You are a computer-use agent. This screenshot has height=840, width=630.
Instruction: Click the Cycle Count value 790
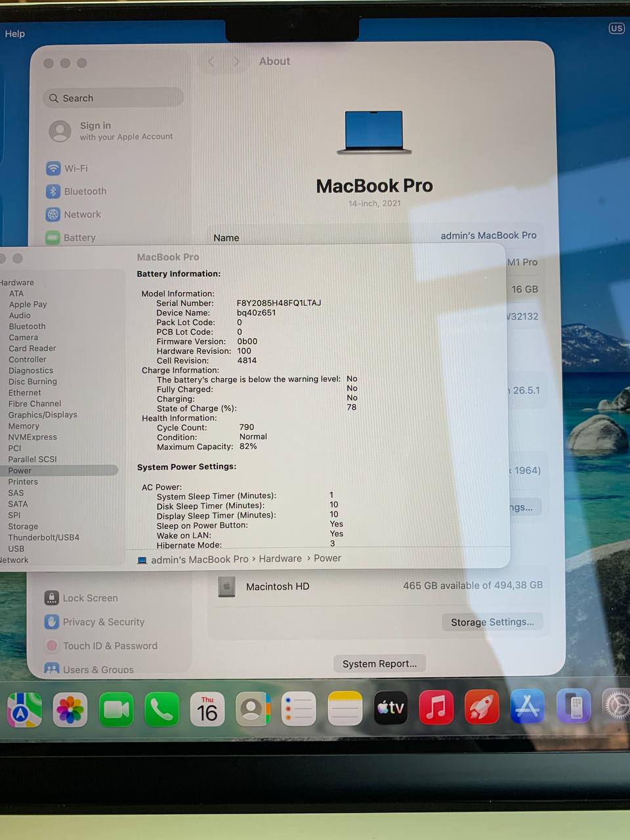click(247, 427)
